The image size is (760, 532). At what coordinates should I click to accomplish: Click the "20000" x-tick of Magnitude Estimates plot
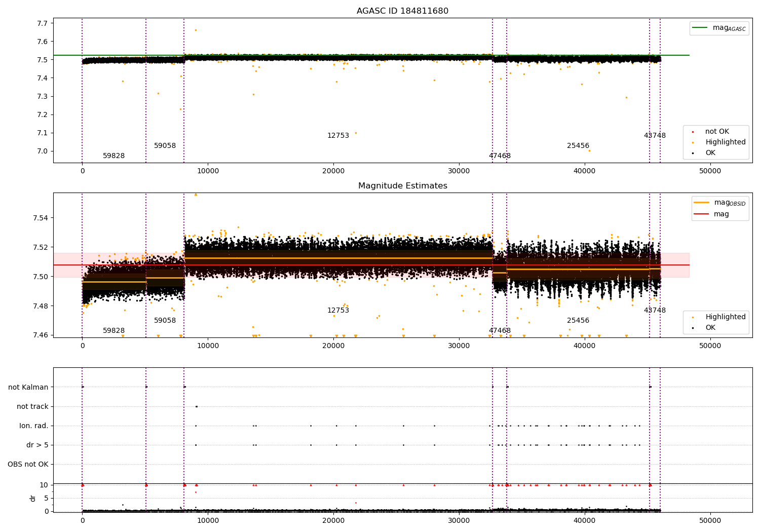click(x=333, y=346)
